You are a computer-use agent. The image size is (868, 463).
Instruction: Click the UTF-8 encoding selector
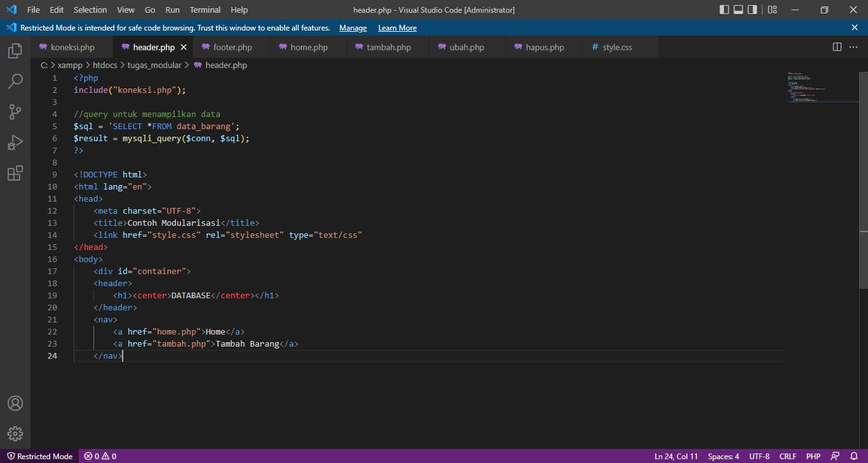pyautogui.click(x=759, y=456)
